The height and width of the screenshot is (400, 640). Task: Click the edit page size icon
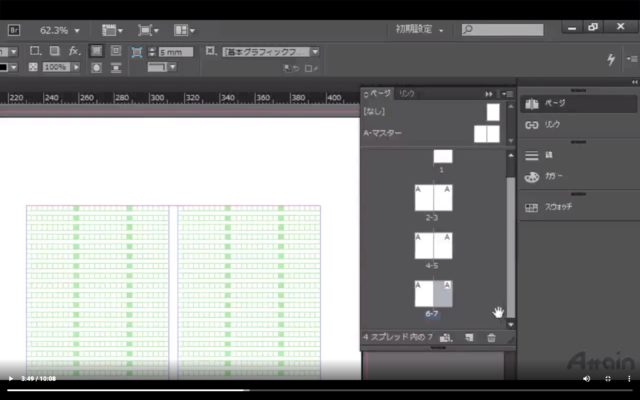(446, 338)
